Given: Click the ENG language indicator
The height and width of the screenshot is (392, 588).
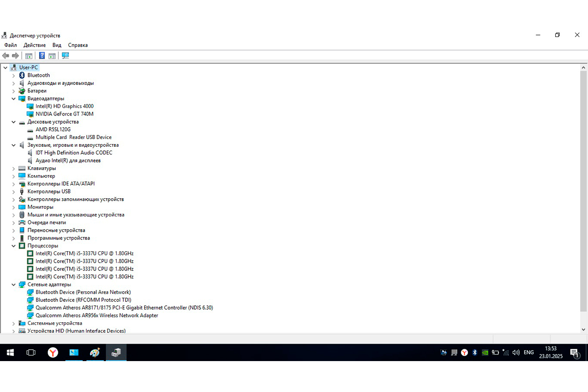Looking at the screenshot, I should [529, 353].
